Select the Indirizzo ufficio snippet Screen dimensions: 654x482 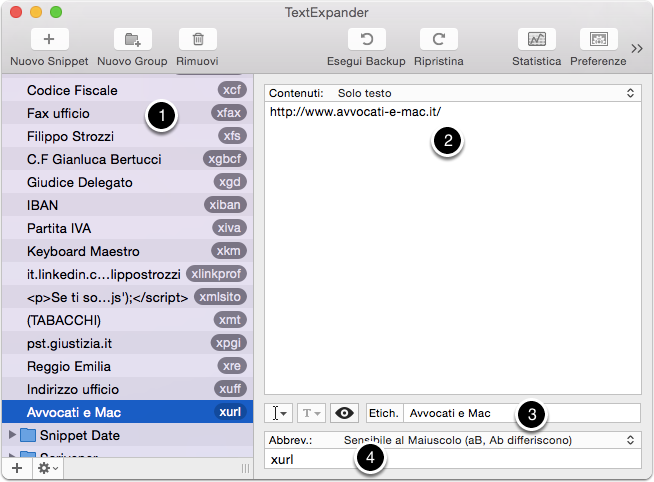[x=127, y=389]
